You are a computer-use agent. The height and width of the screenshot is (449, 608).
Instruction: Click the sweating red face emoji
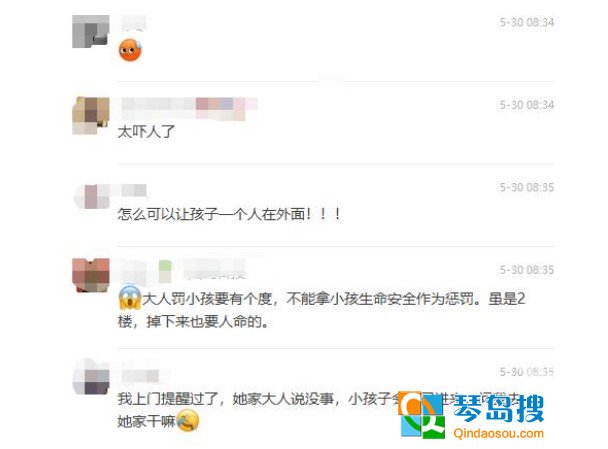[130, 50]
